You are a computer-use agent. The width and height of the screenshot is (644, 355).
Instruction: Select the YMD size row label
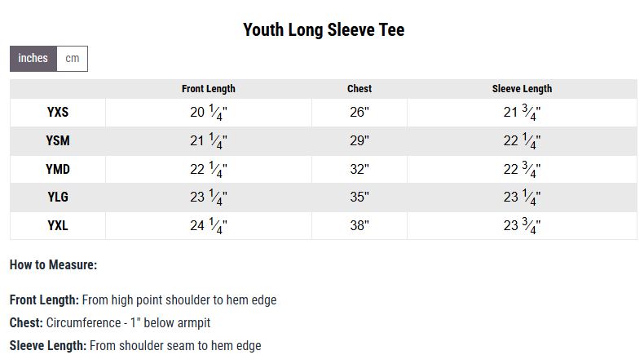[x=58, y=169]
